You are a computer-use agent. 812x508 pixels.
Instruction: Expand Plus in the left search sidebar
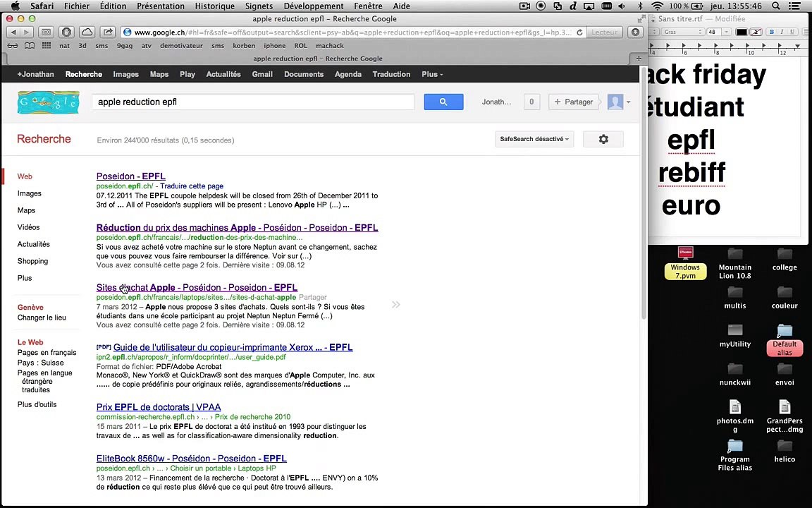[25, 278]
